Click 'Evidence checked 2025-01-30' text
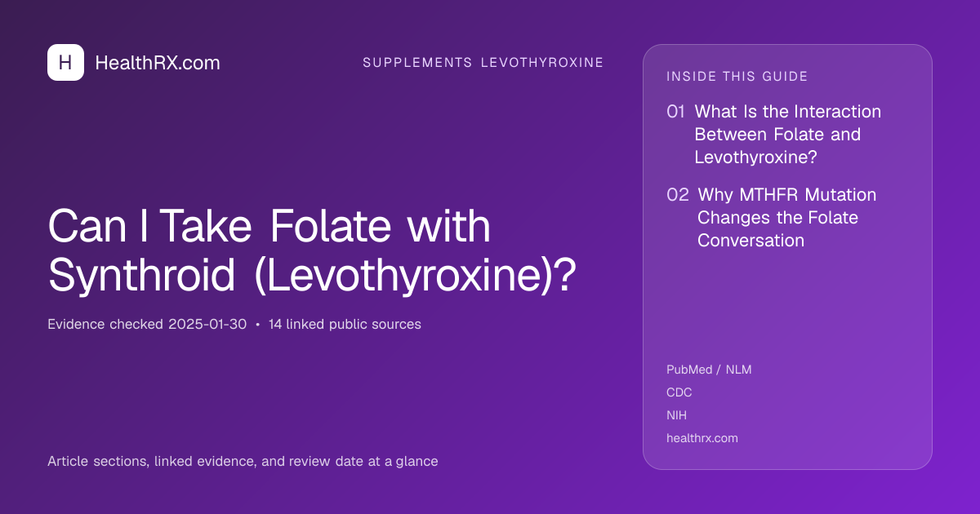The height and width of the screenshot is (514, 980). tap(147, 324)
